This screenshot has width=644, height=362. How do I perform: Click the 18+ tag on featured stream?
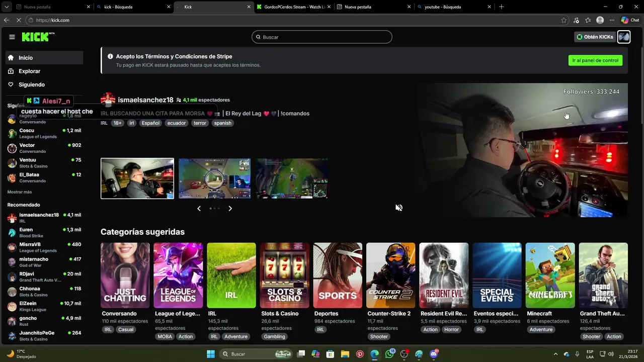click(117, 123)
